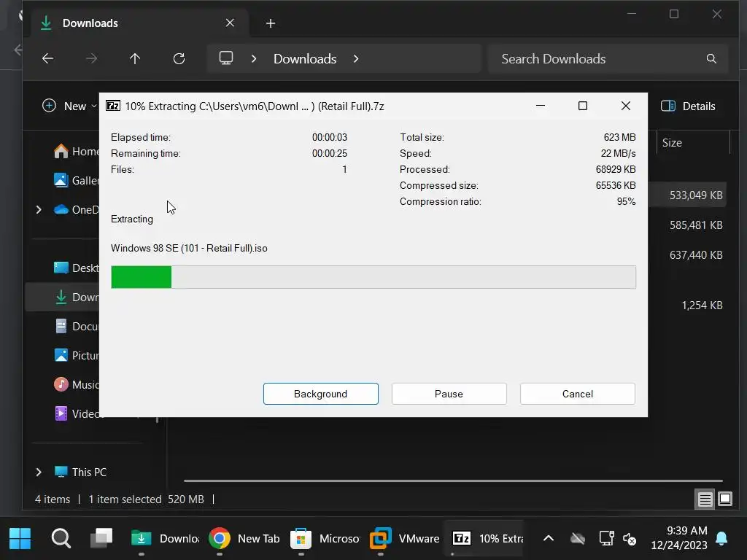The width and height of the screenshot is (747, 560).
Task: Open the clock and date flyout
Action: (679, 537)
